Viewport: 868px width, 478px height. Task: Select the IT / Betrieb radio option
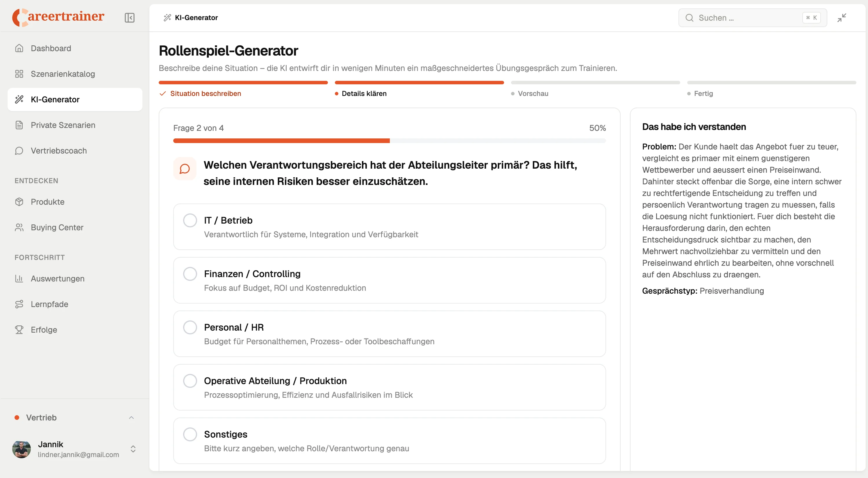point(190,220)
